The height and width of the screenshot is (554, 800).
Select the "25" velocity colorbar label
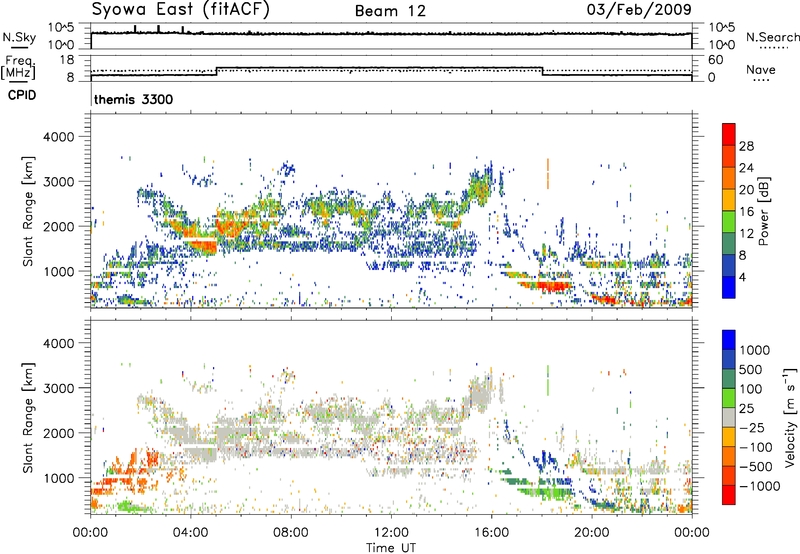click(x=747, y=408)
